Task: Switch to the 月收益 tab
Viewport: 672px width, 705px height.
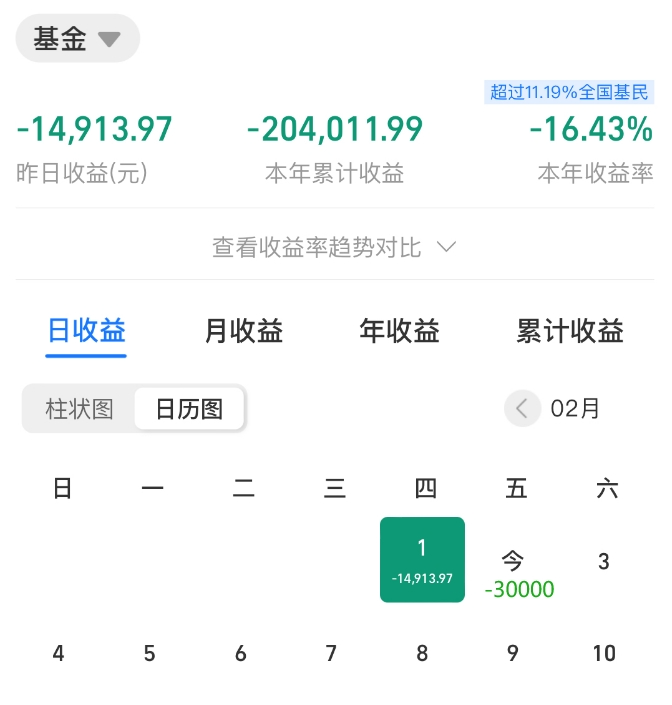Action: click(244, 330)
